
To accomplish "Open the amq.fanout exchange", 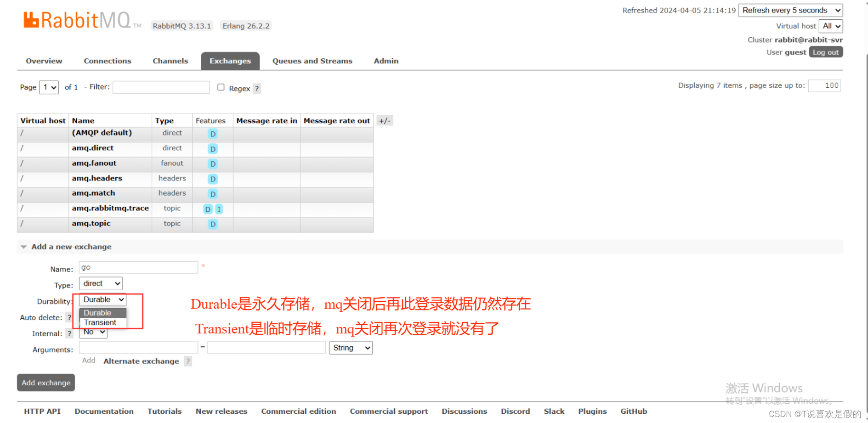I will click(94, 163).
